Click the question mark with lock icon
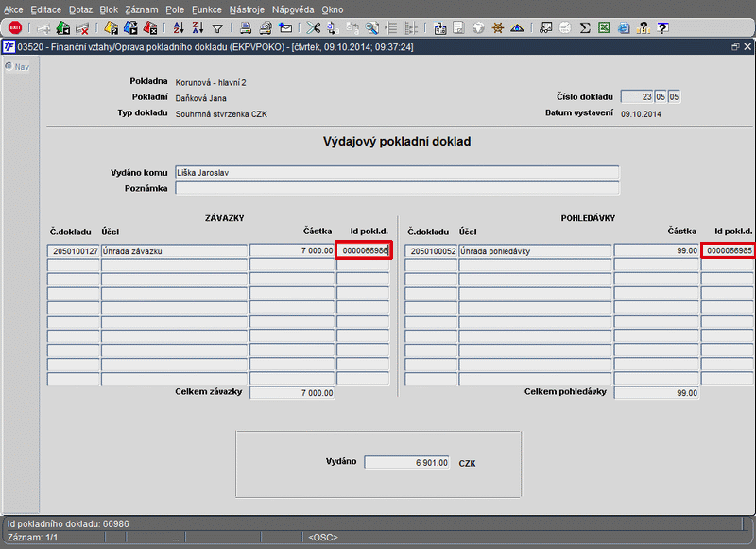This screenshot has width=756, height=549. point(643,28)
